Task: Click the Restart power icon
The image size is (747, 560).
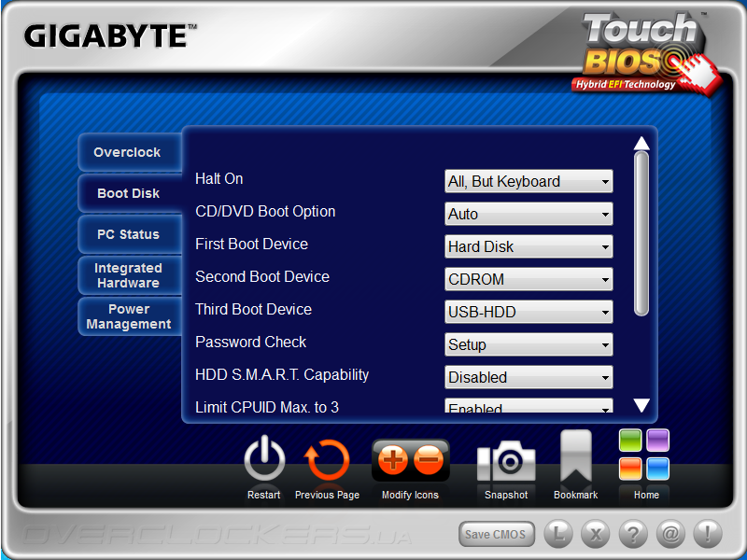Action: 264,458
